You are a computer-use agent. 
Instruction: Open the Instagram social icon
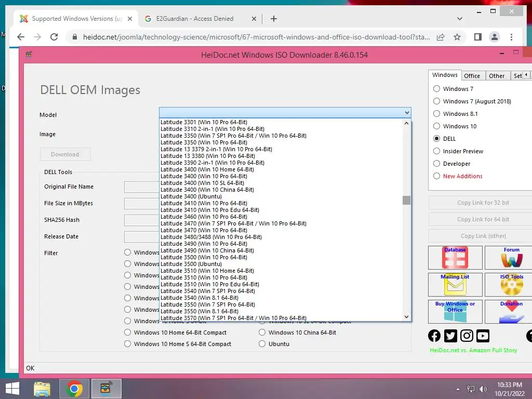click(x=467, y=336)
